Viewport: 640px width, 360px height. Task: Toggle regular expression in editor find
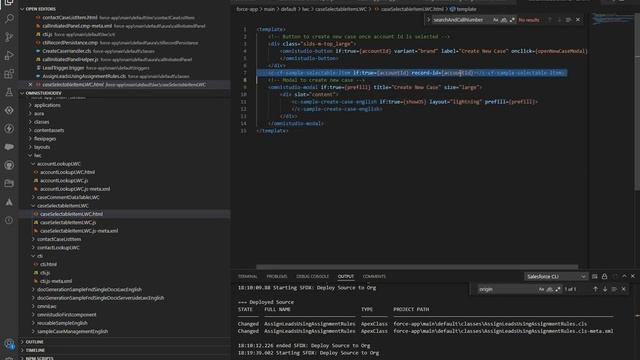click(512, 20)
